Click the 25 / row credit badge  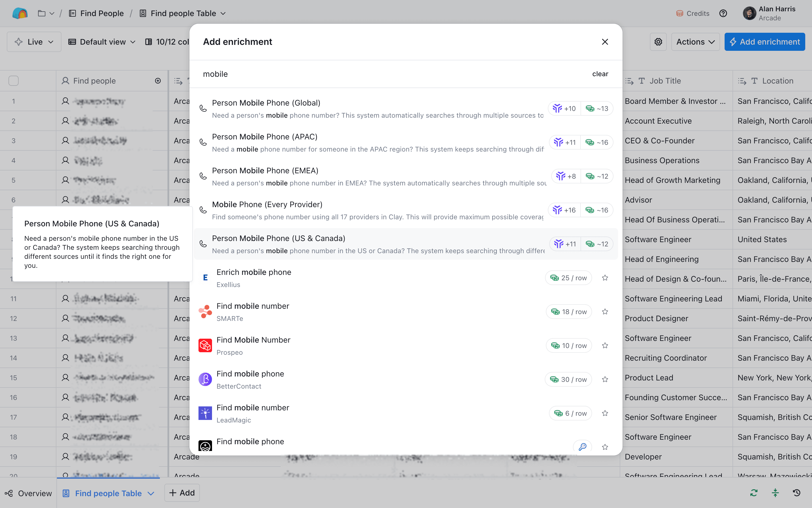pyautogui.click(x=568, y=278)
